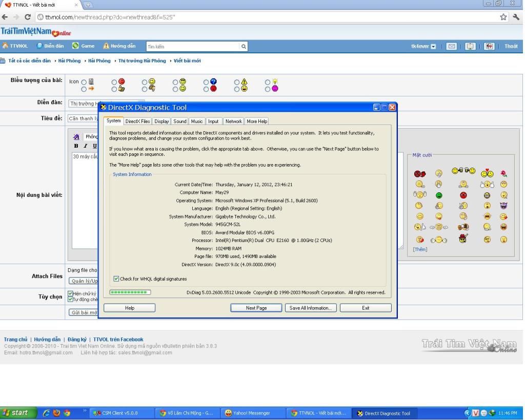Open the Thoát logout link
Viewport: 525px width, 420px height.
(511, 46)
